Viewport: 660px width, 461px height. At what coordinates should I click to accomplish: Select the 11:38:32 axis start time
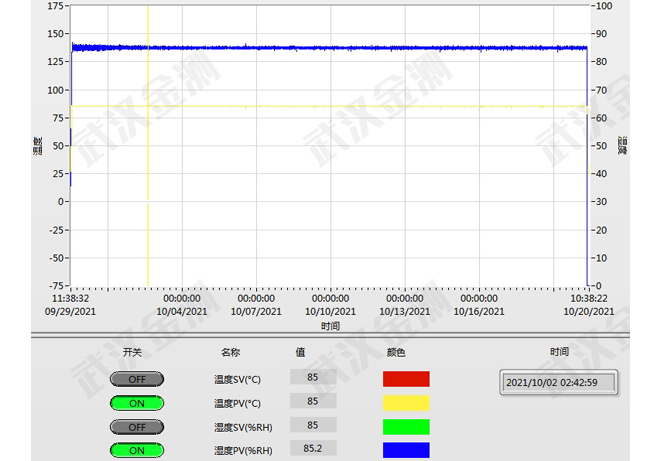click(x=71, y=298)
